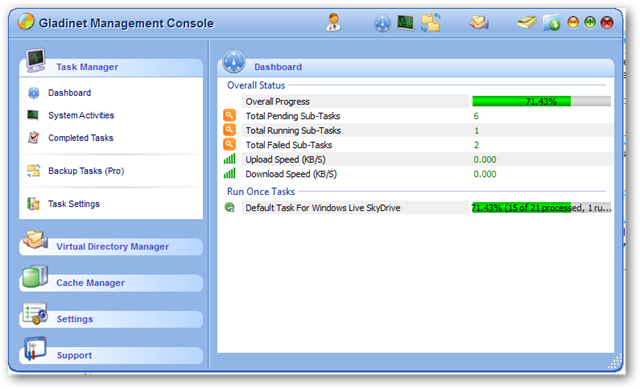This screenshot has width=640, height=389.
Task: Select the Total Running Sub-Tasks label
Action: pos(293,131)
